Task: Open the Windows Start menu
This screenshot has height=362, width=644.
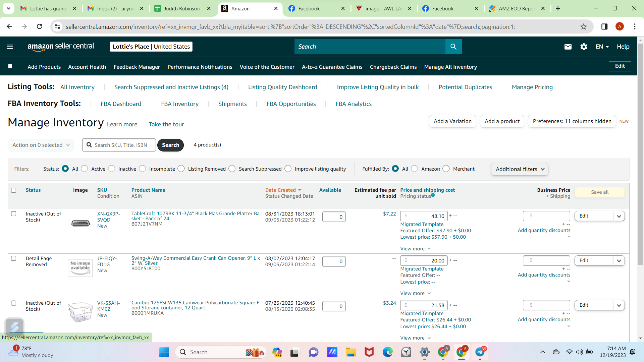Action: [x=164, y=352]
